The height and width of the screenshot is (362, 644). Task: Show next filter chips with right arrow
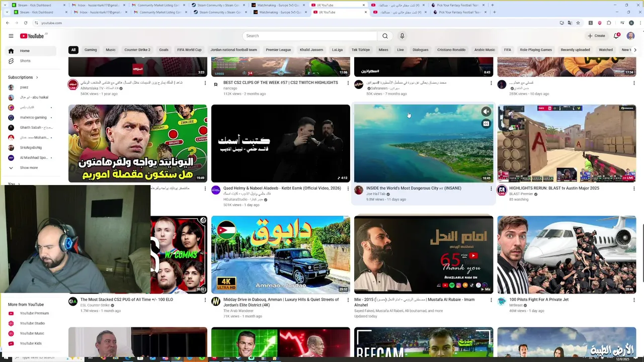point(635,50)
